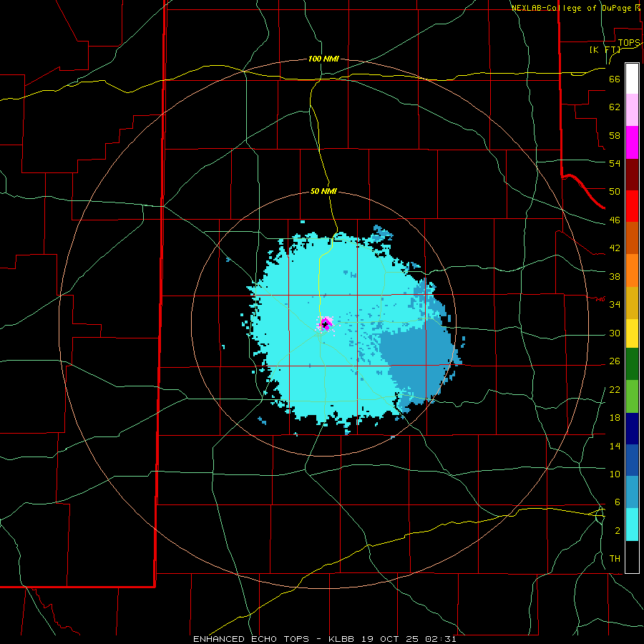The image size is (644, 644).
Task: Click the [K FT] legend unit label
Action: coord(605,50)
